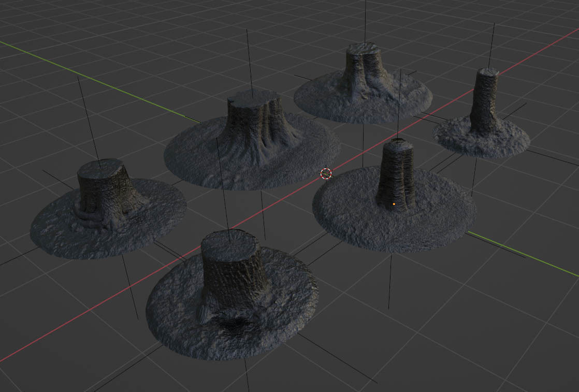
Task: Select the slim stump on the smallest base
Action: point(482,114)
